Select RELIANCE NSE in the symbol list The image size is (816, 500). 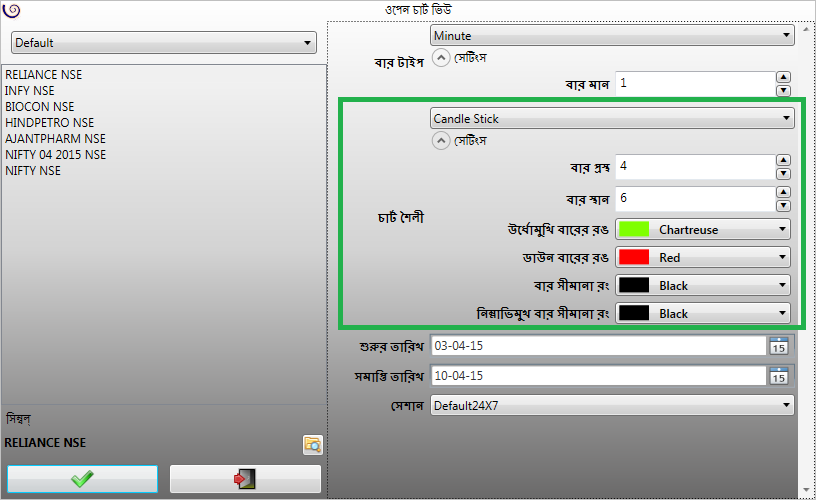point(44,75)
